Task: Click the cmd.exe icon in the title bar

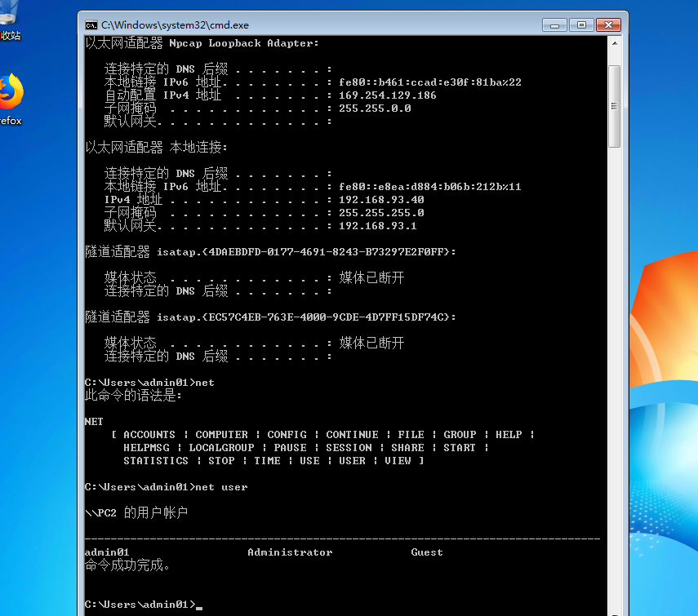Action: (x=91, y=25)
